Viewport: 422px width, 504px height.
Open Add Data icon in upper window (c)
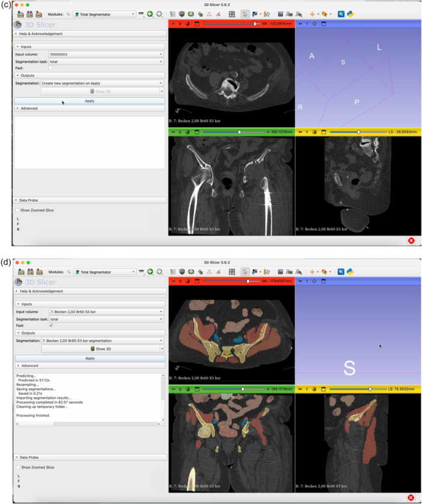click(20, 14)
